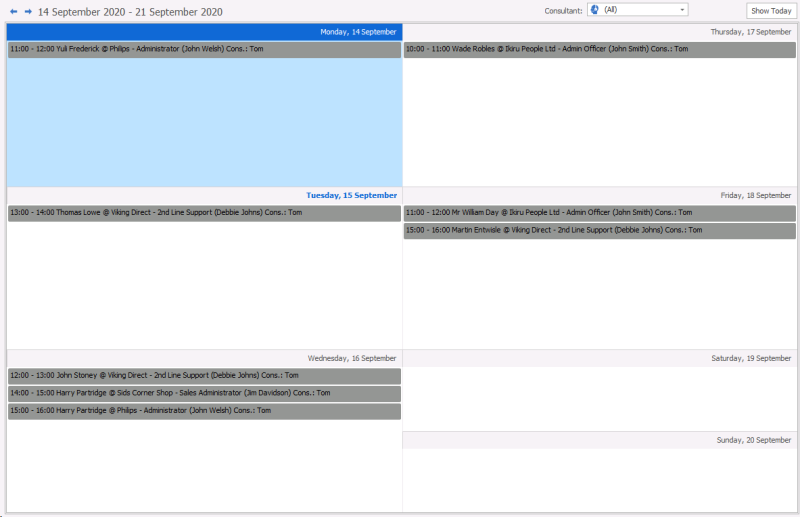800x517 pixels.
Task: Select John Stoney 12:00 appointment
Action: [204, 376]
